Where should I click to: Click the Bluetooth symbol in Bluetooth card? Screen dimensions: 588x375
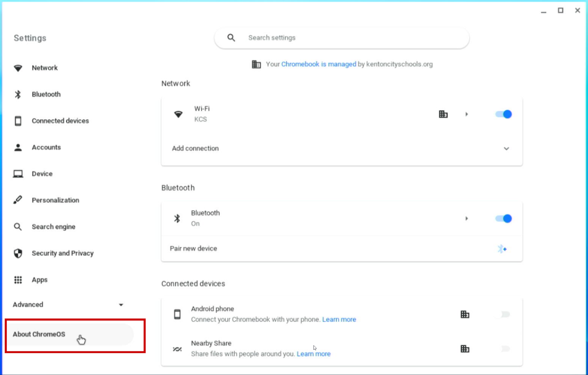[177, 218]
